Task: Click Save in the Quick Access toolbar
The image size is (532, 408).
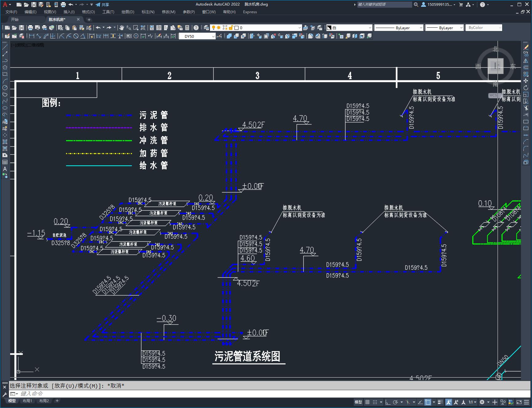Action: [x=34, y=5]
